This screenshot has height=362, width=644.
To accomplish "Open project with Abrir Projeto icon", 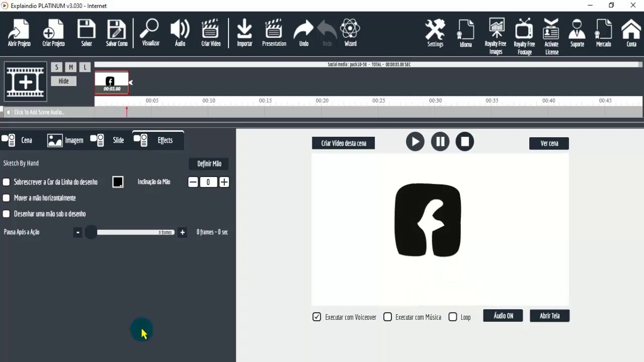I will tap(19, 33).
